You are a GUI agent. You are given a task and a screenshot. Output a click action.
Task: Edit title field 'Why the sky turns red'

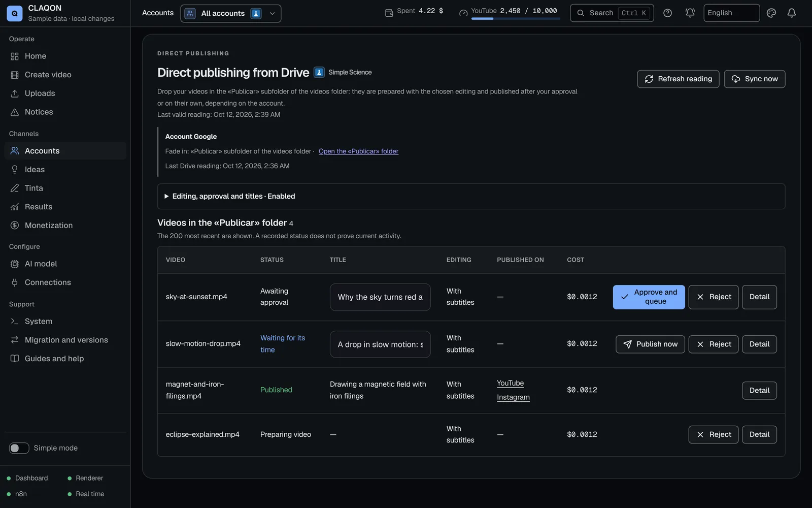380,297
